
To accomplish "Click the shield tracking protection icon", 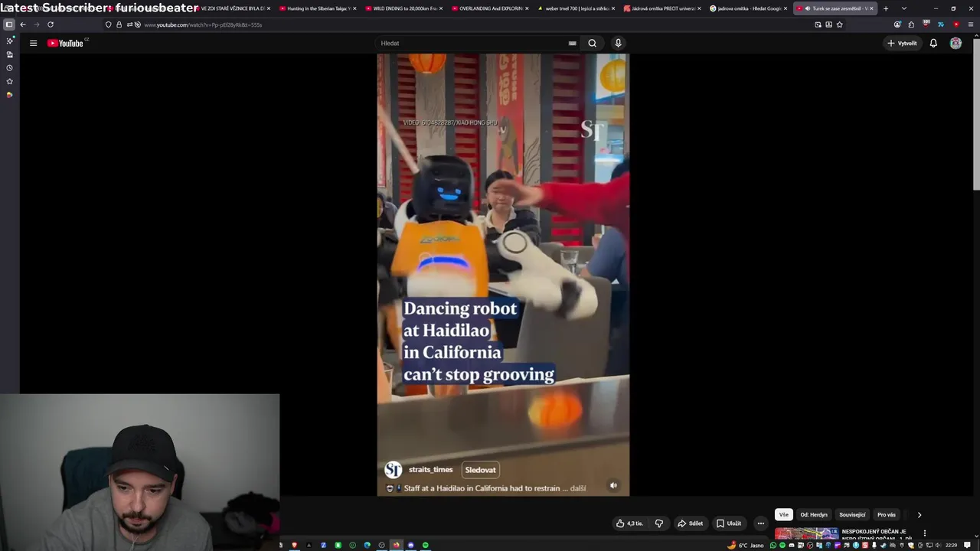I will (x=108, y=24).
